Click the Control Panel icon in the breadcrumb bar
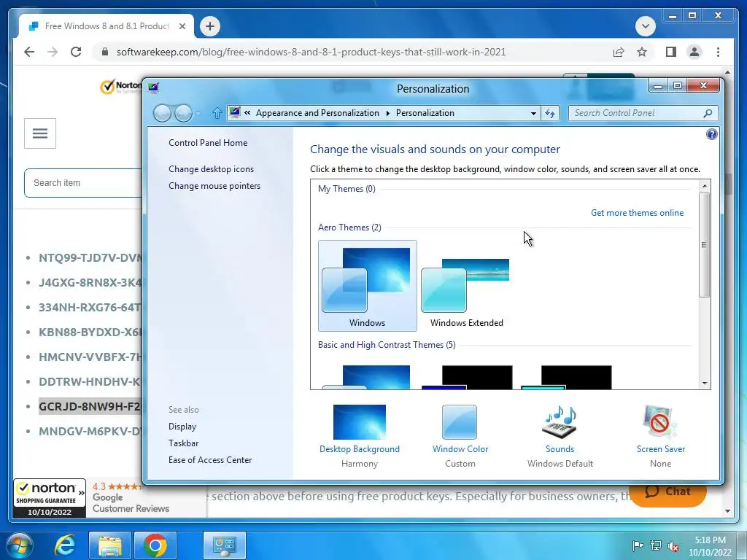 click(x=234, y=112)
